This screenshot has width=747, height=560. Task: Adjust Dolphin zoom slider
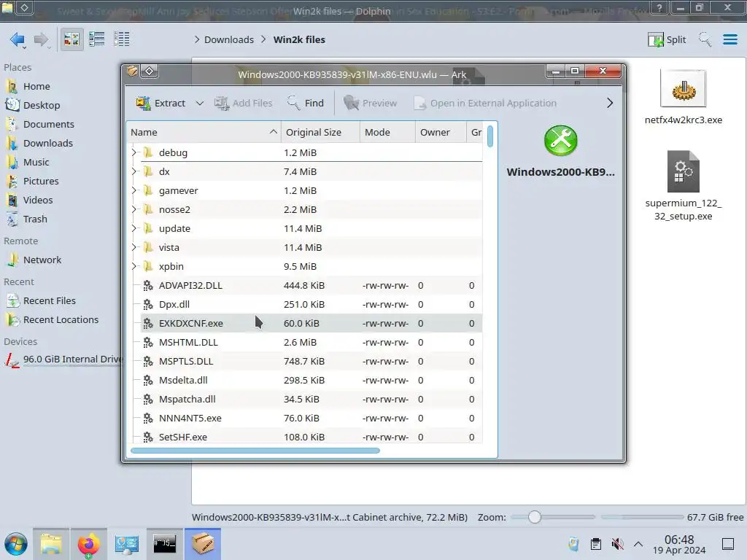(x=535, y=517)
